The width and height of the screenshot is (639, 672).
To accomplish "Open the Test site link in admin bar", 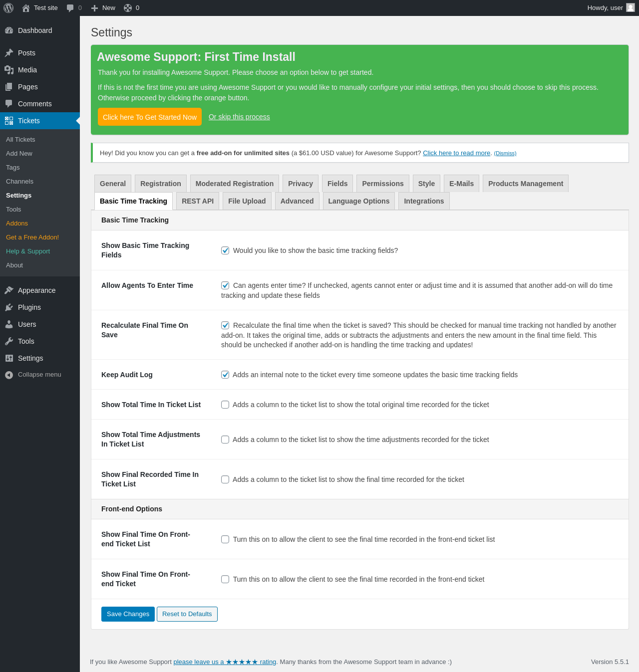I will point(40,8).
